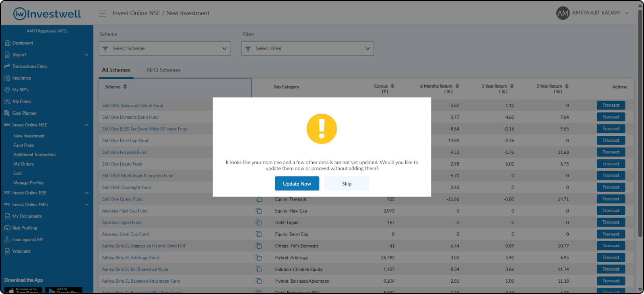The width and height of the screenshot is (644, 294).
Task: Click the Google Play badge
Action: click(64, 290)
